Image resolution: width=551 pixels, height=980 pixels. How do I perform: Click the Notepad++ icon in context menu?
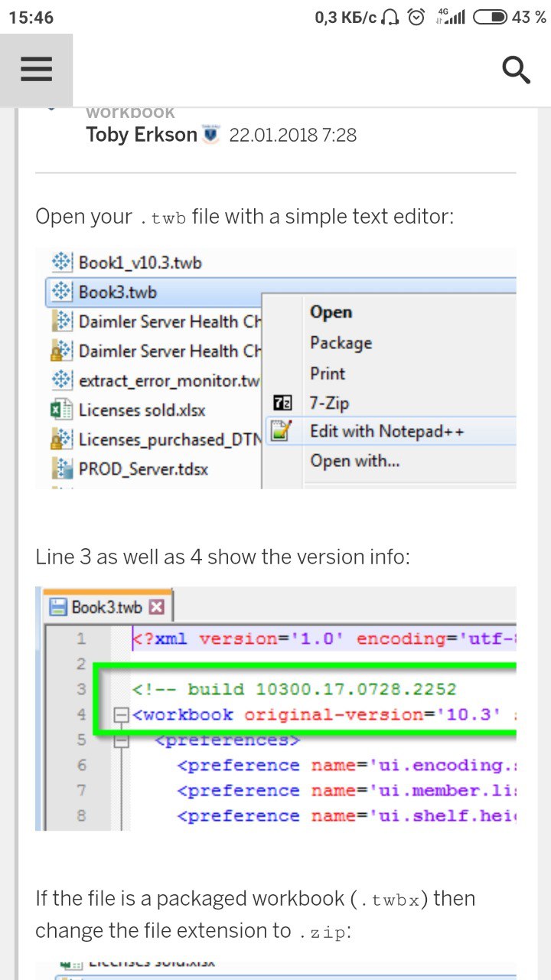(x=282, y=431)
